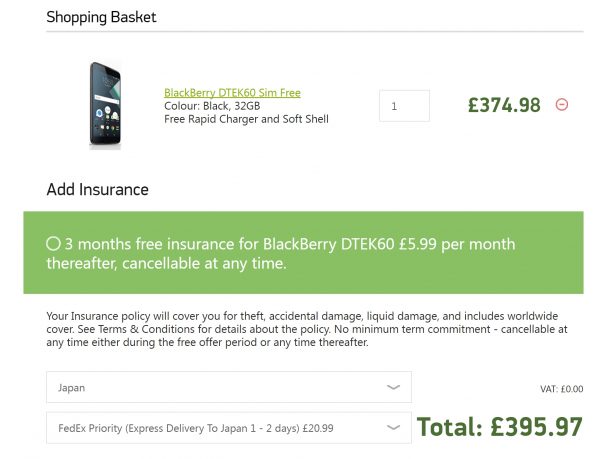The width and height of the screenshot is (600, 459).
Task: Click the Add Insurance heading
Action: tap(97, 189)
